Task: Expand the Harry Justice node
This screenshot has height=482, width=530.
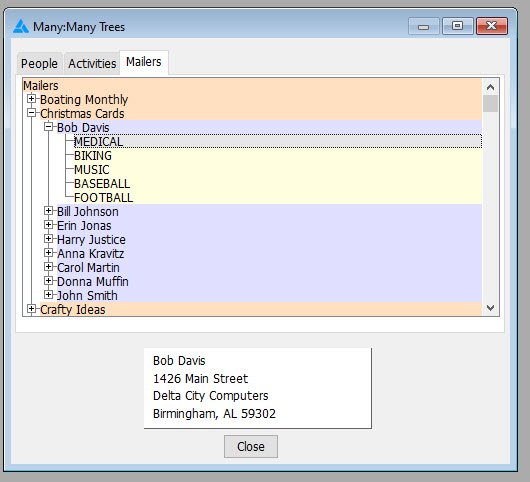Action: [x=49, y=239]
